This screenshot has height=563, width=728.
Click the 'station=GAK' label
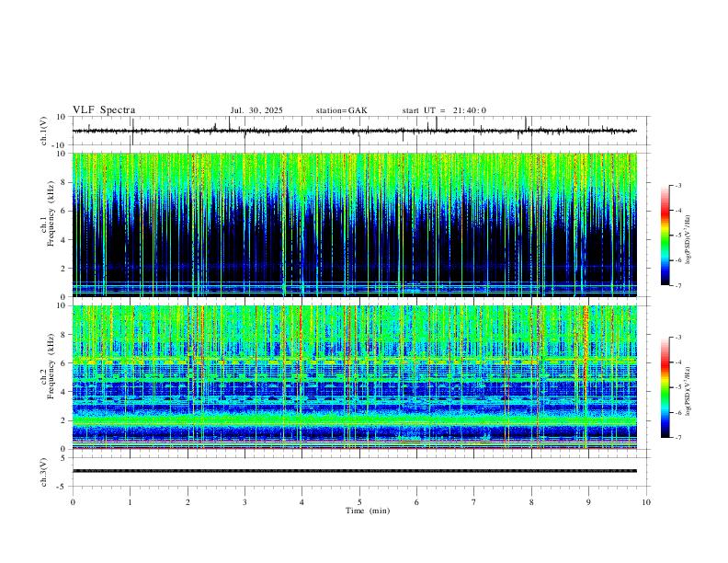click(341, 110)
